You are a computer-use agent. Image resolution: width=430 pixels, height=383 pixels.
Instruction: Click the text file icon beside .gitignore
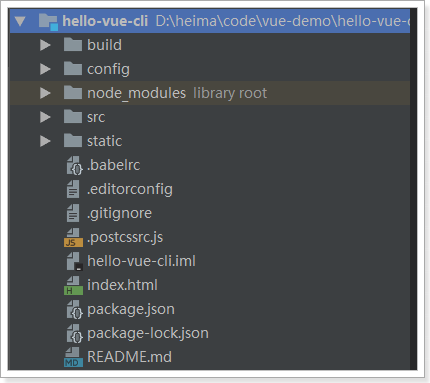[x=73, y=213]
